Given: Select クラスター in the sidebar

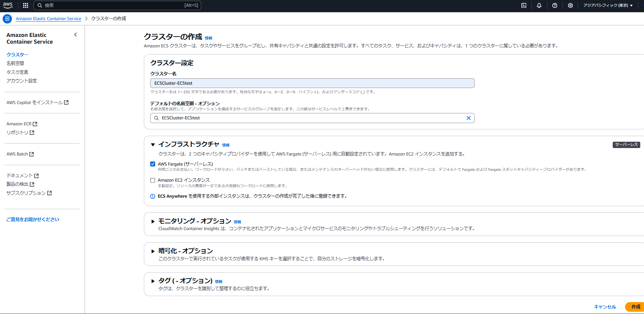Looking at the screenshot, I should tap(17, 54).
